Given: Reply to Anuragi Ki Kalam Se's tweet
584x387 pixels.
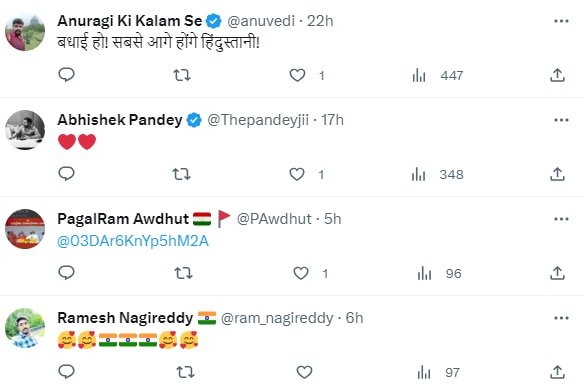Looking at the screenshot, I should coord(67,75).
